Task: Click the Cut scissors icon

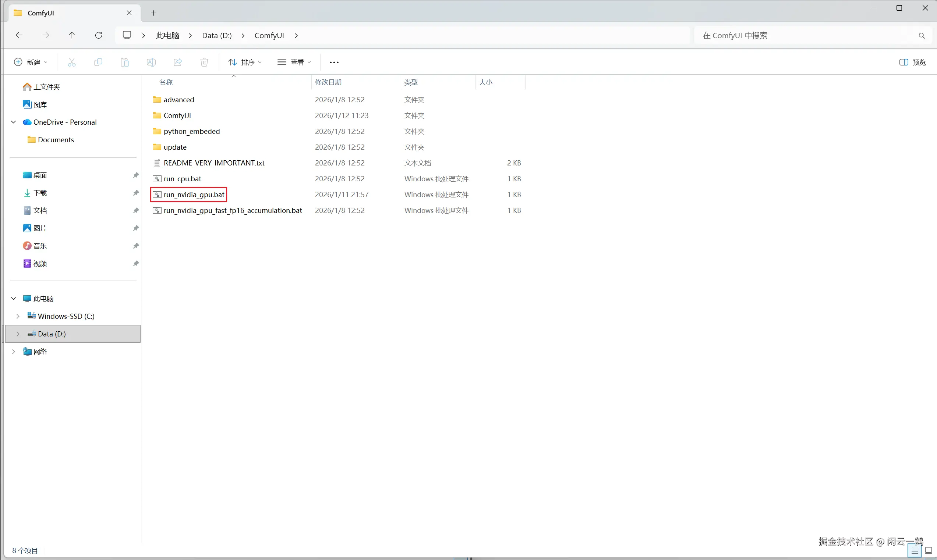Action: [x=71, y=62]
